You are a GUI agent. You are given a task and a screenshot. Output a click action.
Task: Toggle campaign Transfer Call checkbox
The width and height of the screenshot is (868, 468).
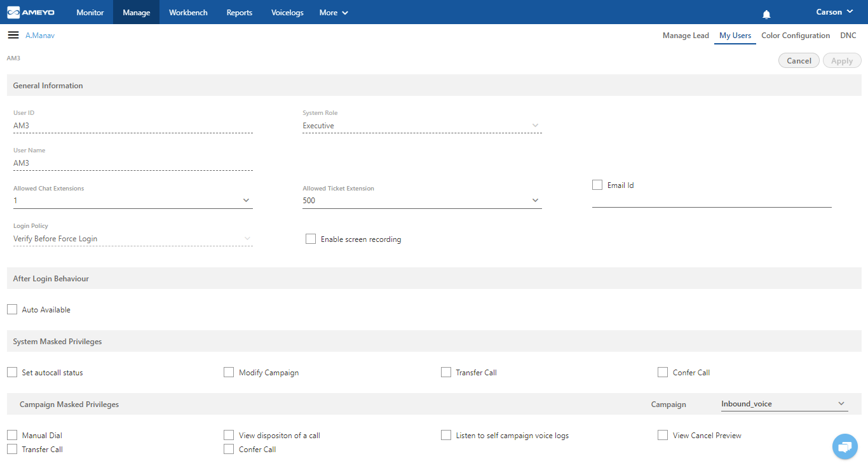pos(12,449)
